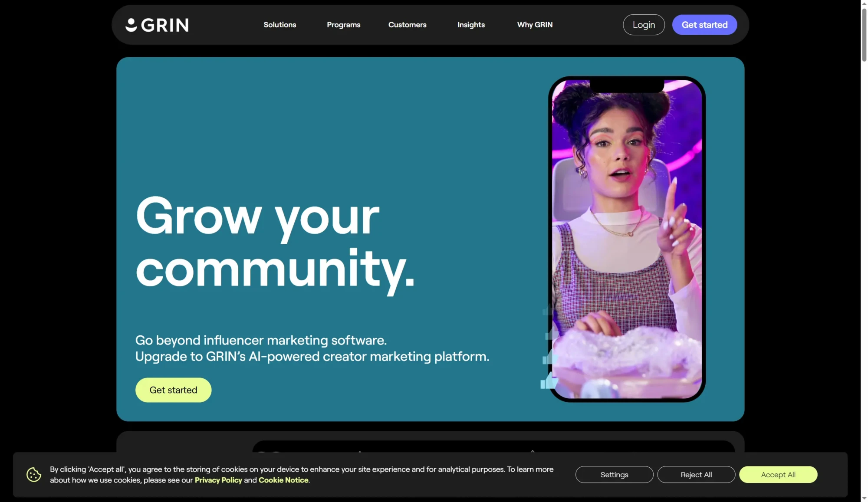
Task: Click 'Go beyond influencer marketing software.' text
Action: (x=261, y=340)
